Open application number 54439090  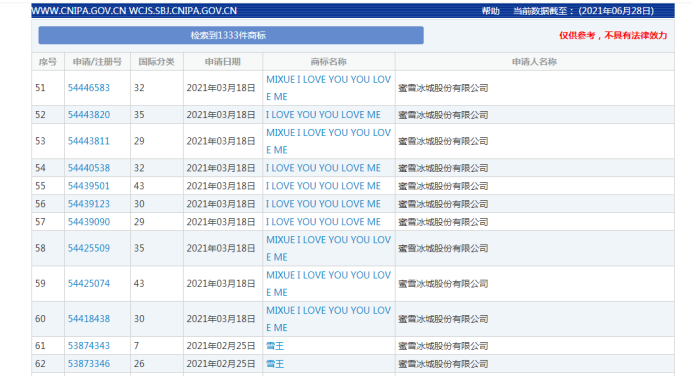point(89,222)
